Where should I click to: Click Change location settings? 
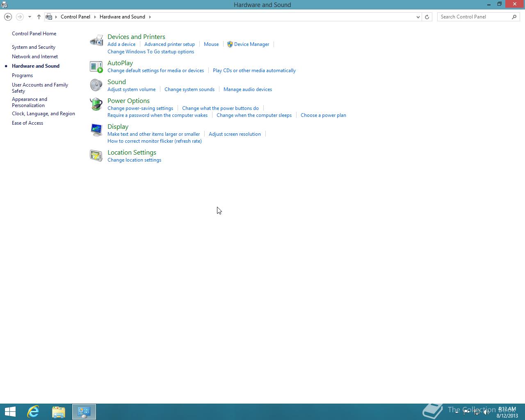(x=134, y=160)
